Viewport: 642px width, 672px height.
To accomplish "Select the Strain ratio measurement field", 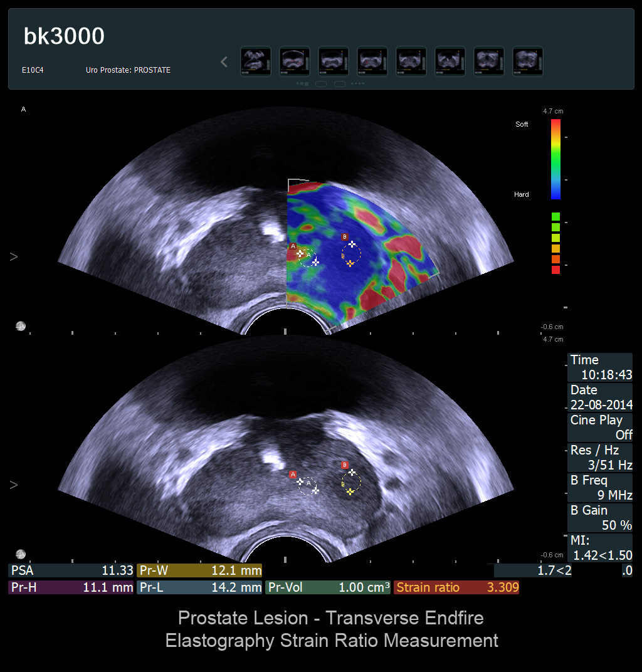I will coord(456,587).
